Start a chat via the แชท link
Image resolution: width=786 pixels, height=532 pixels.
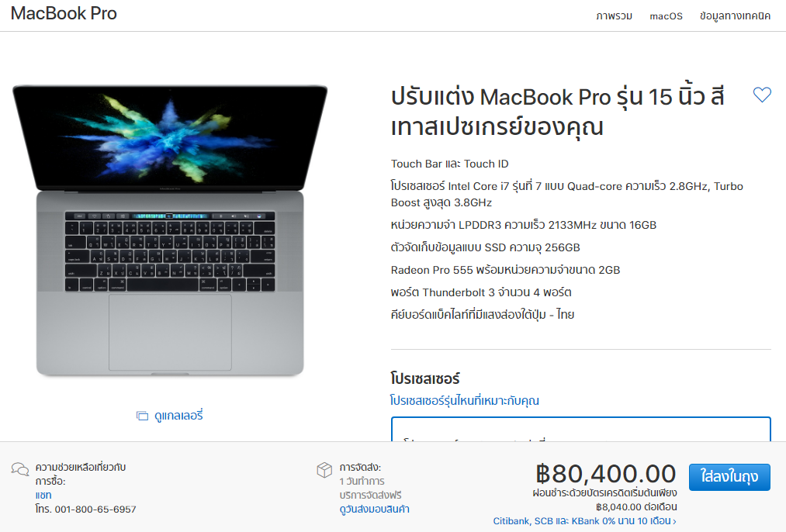pos(43,495)
